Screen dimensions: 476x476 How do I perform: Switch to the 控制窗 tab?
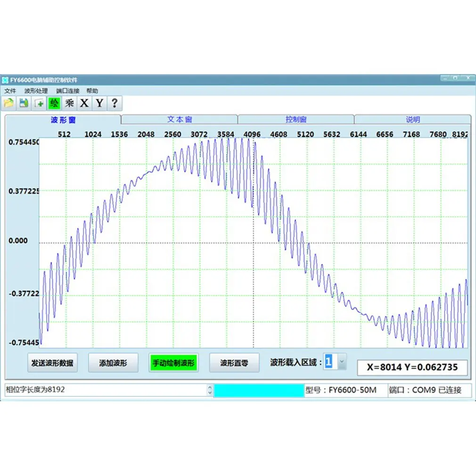click(x=296, y=119)
